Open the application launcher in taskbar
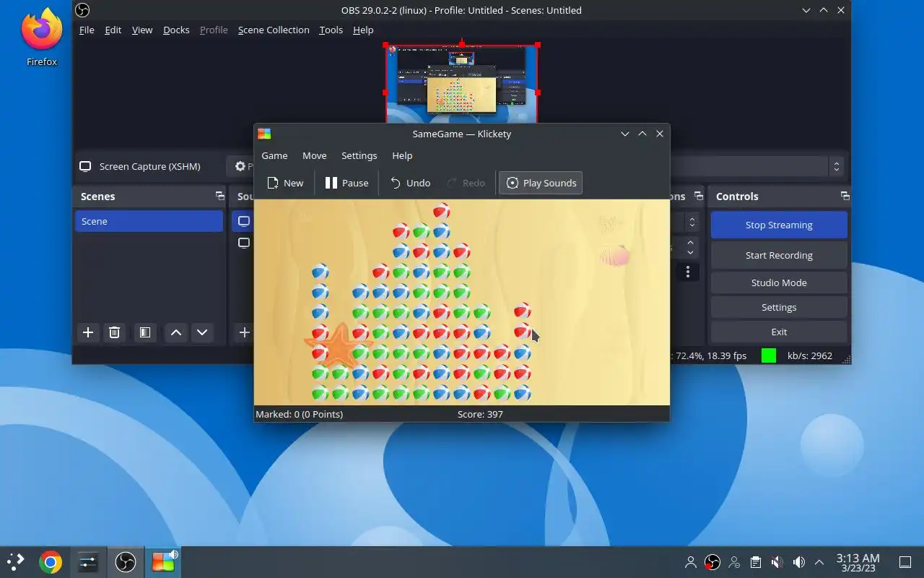The image size is (924, 578). [16, 561]
